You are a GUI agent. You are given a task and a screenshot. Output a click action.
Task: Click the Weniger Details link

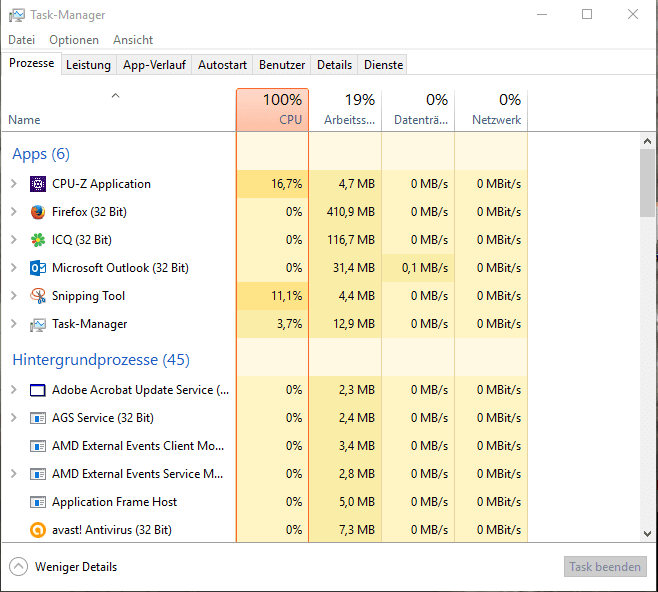click(x=76, y=567)
